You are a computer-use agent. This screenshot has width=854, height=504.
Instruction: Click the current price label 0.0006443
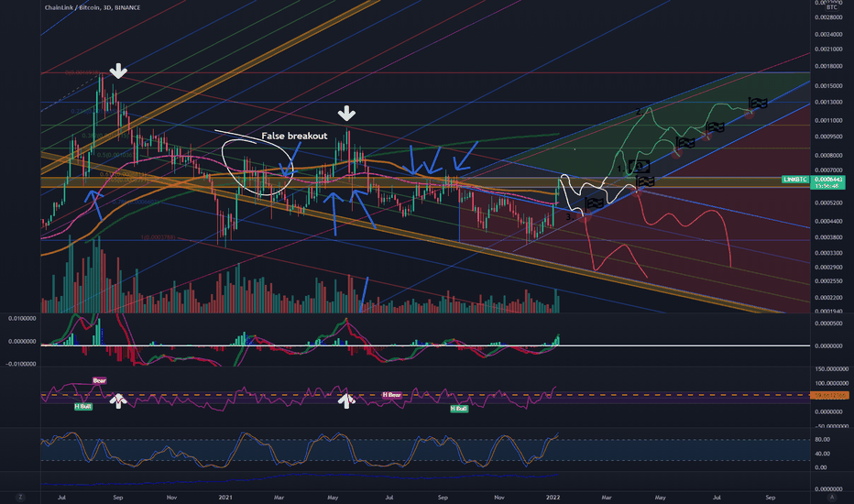tap(827, 180)
